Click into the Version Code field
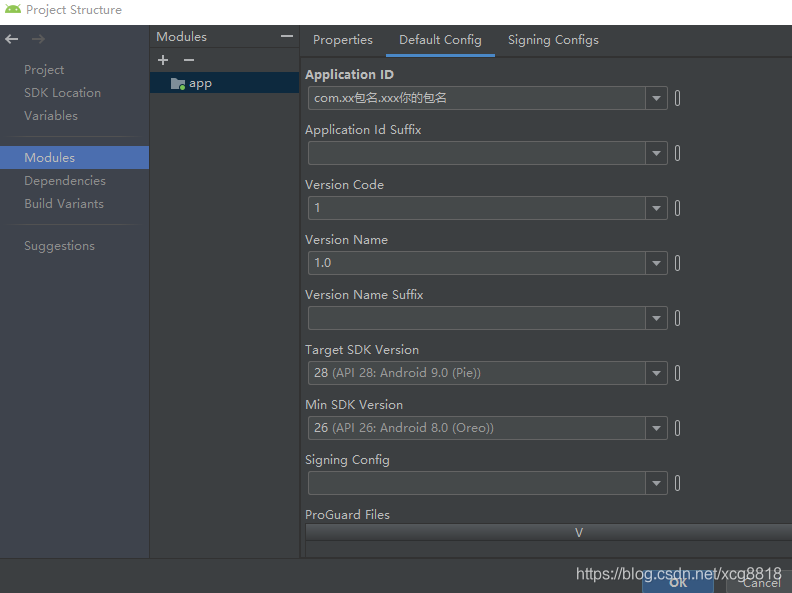The height and width of the screenshot is (593, 792). [477, 208]
